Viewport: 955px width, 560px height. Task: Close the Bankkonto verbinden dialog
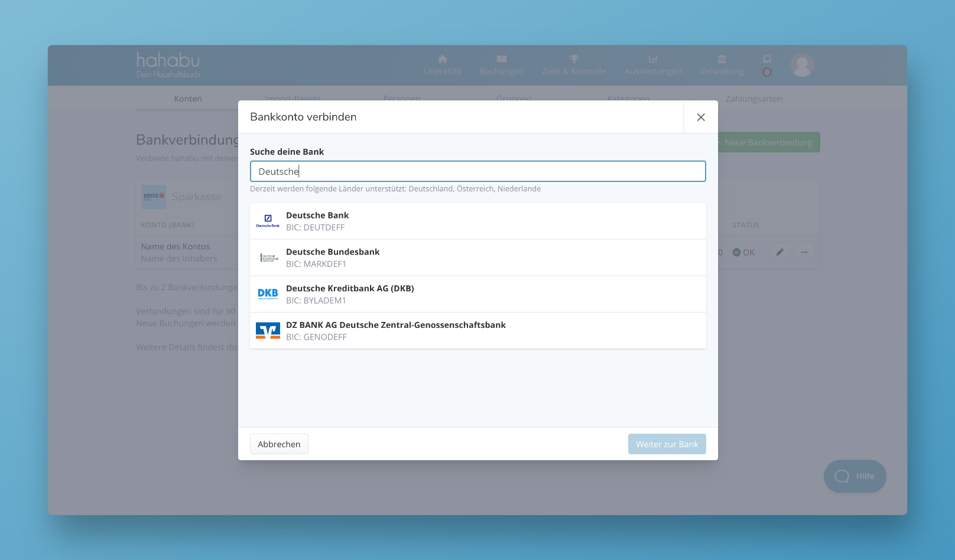click(x=700, y=117)
